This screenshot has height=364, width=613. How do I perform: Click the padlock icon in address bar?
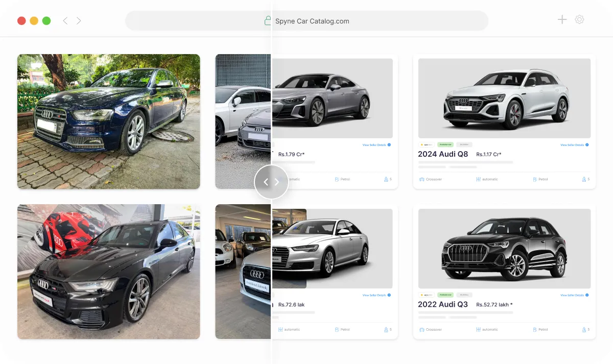[267, 21]
